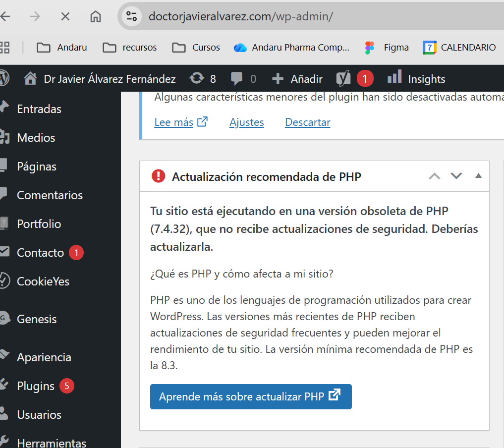Open Plugins menu in sidebar
504x448 pixels.
(36, 386)
